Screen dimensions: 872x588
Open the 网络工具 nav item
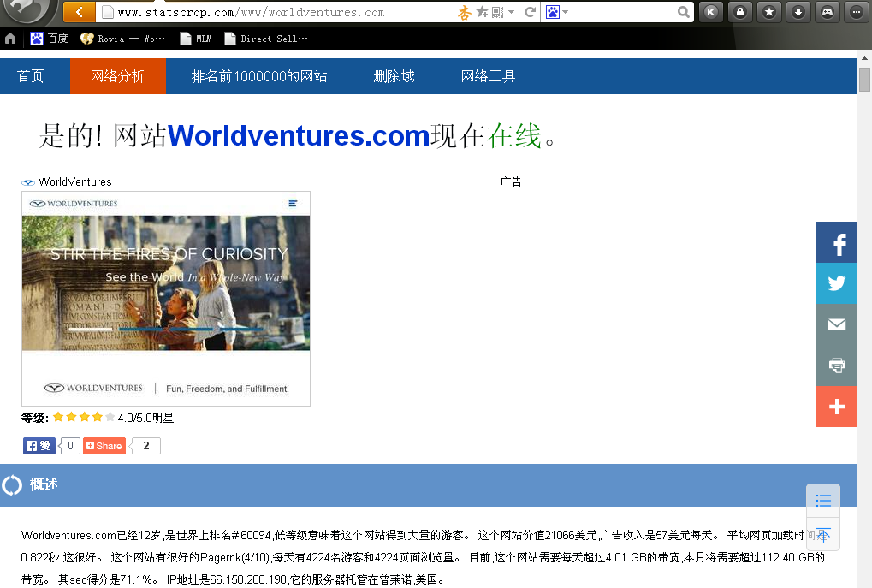pyautogui.click(x=488, y=76)
